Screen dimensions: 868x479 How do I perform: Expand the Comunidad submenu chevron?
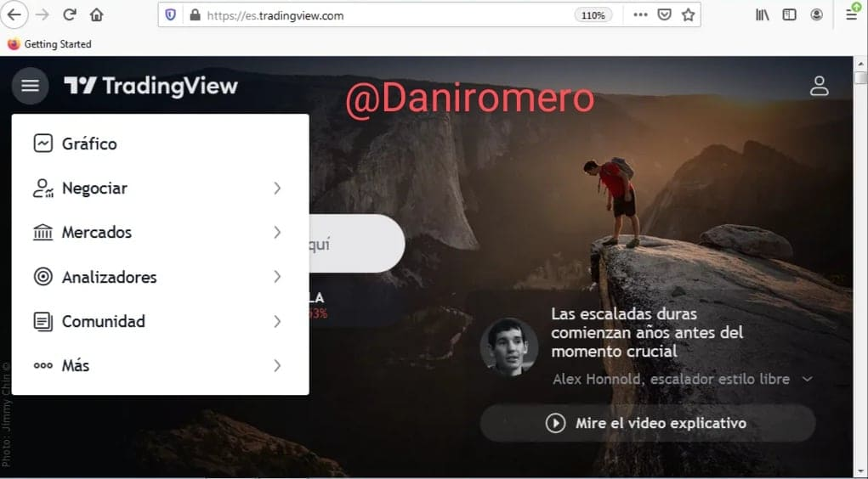(277, 321)
